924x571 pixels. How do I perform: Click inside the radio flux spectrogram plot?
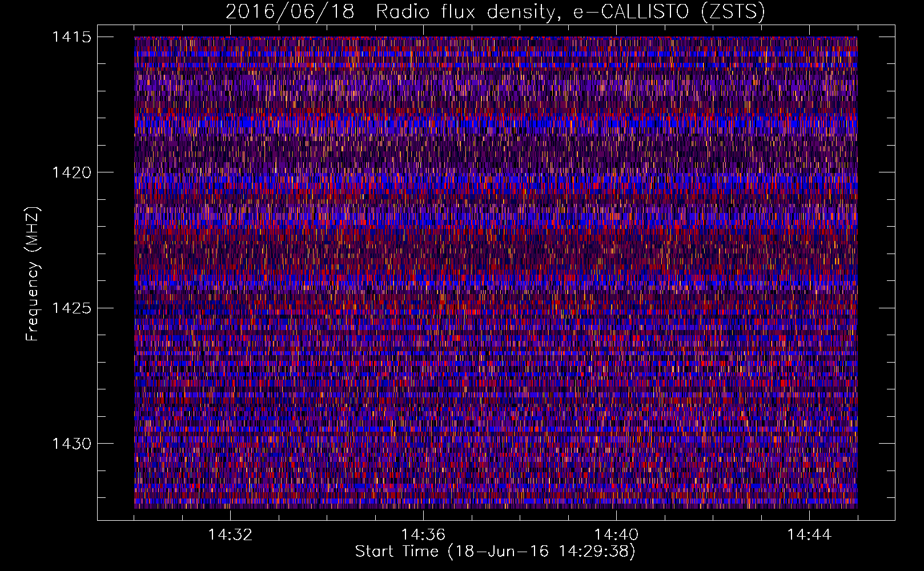[x=496, y=272]
